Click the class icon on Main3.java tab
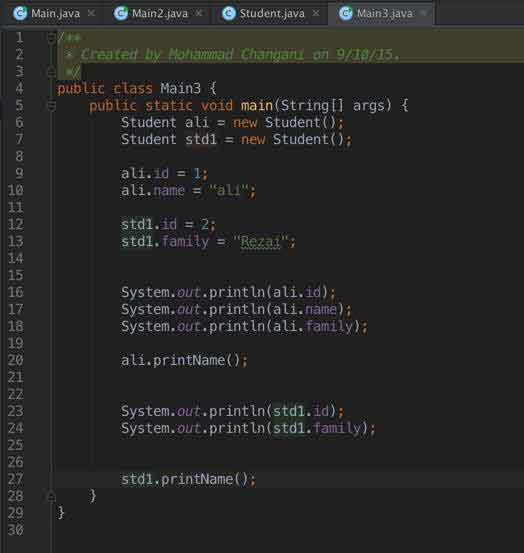524x553 pixels. click(x=346, y=13)
